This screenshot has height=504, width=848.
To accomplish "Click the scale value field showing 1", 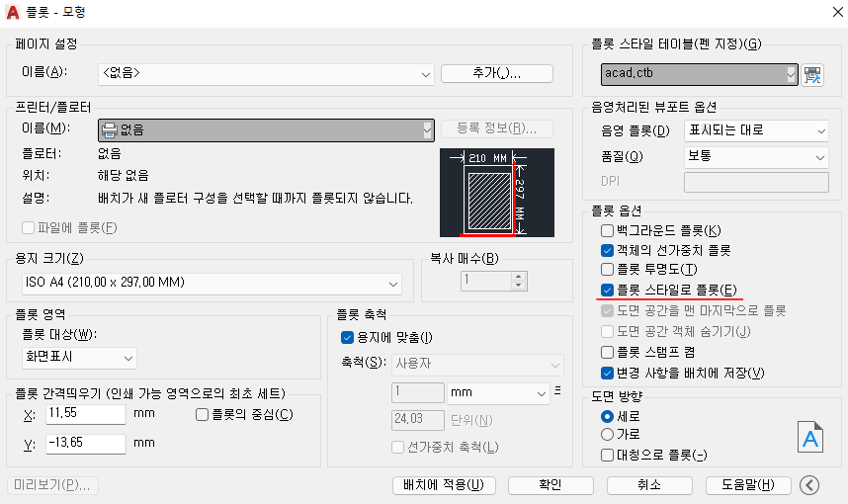I will [x=417, y=392].
